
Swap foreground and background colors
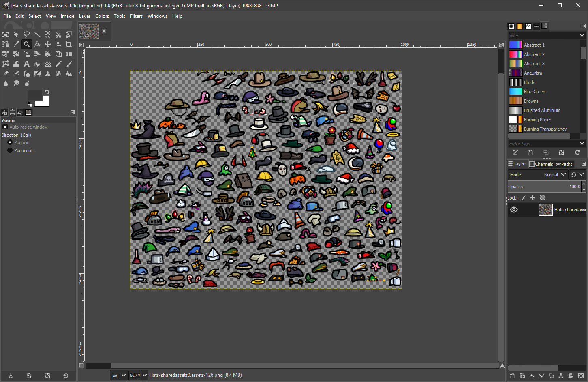coord(47,92)
